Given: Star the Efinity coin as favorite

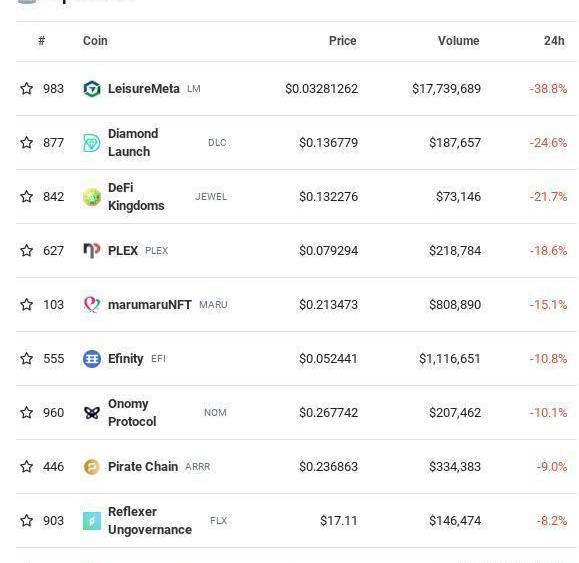Looking at the screenshot, I should [27, 358].
